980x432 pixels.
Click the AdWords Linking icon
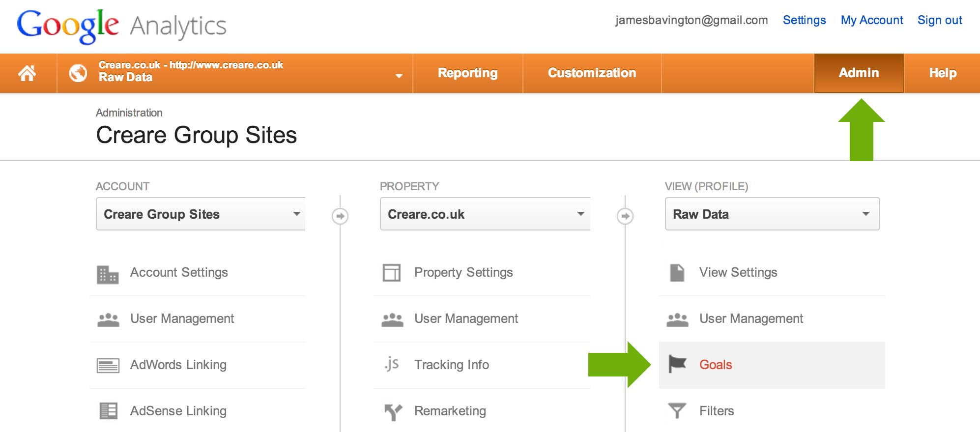(108, 366)
